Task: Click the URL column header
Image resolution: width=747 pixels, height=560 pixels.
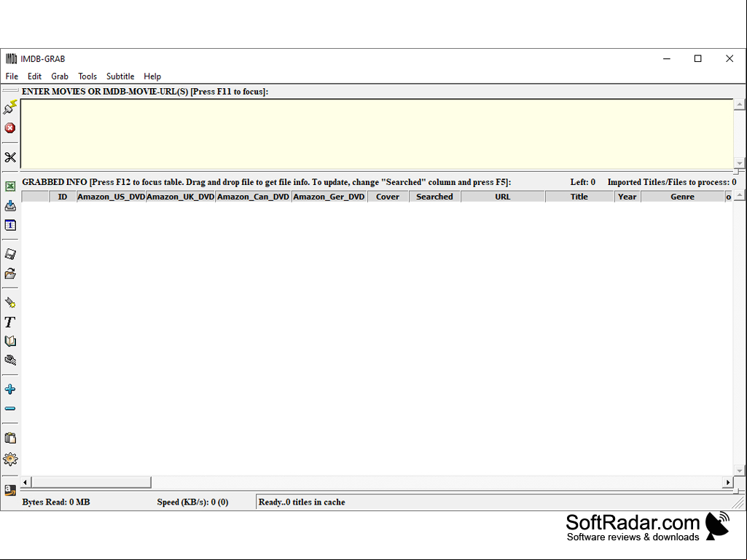Action: tap(503, 197)
